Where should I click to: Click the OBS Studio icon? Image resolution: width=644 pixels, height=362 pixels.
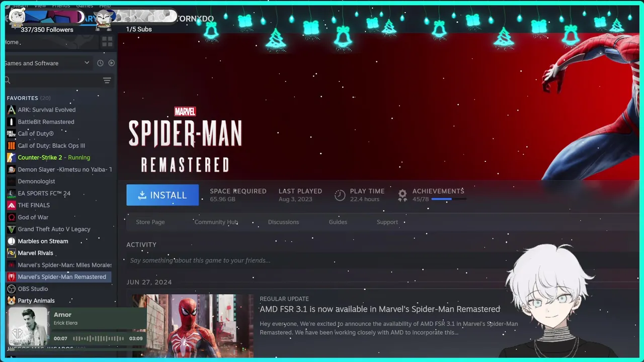[11, 289]
